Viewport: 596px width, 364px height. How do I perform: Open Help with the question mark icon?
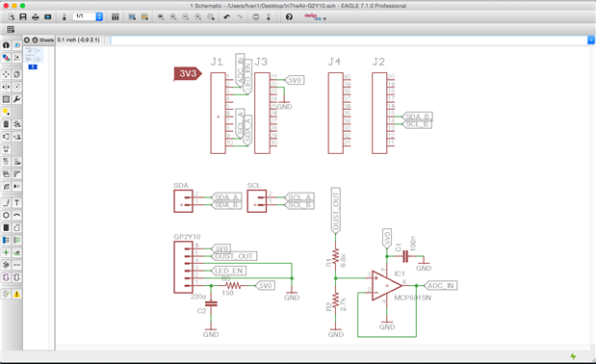[x=289, y=16]
